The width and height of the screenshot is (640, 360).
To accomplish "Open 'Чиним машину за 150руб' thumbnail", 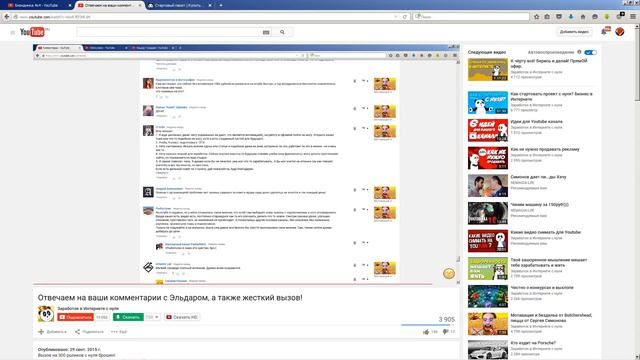I will click(488, 213).
